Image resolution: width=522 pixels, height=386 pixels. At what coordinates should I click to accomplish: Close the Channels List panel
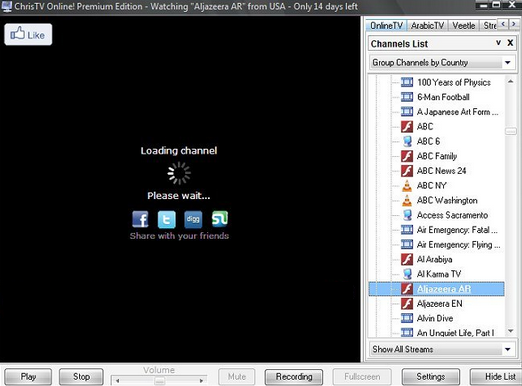click(x=510, y=43)
